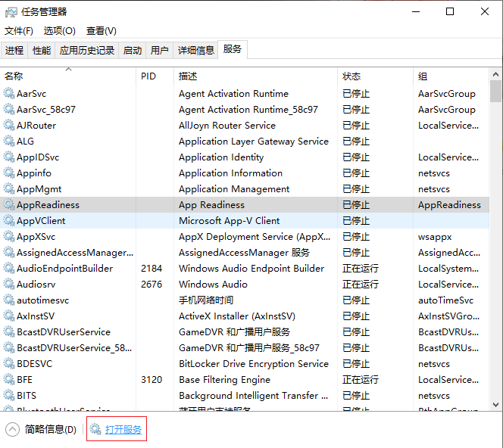The width and height of the screenshot is (503, 448).
Task: Click the gear icon next to AJRouter
Action: click(x=9, y=126)
